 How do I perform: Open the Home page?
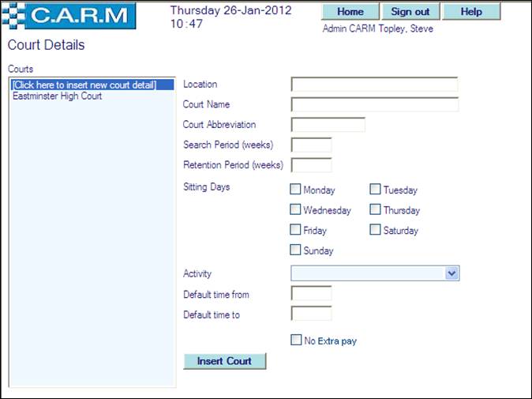(350, 12)
